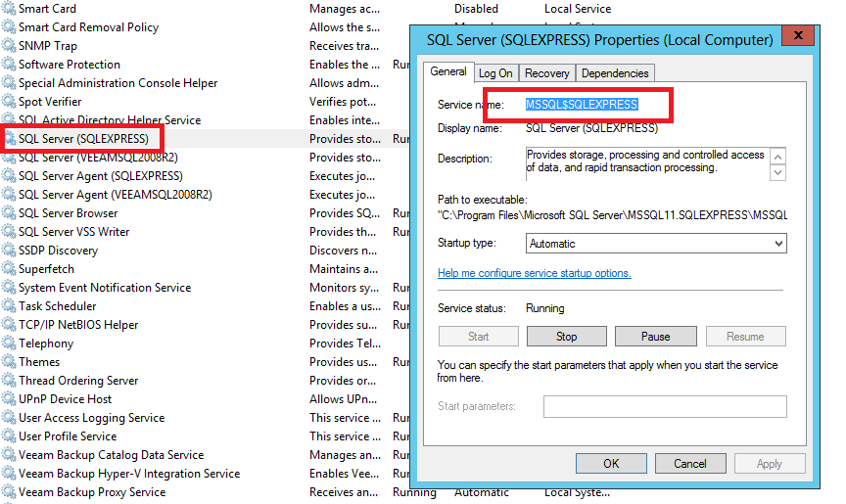Switch to the General tab
This screenshot has height=504, width=846.
tap(448, 71)
